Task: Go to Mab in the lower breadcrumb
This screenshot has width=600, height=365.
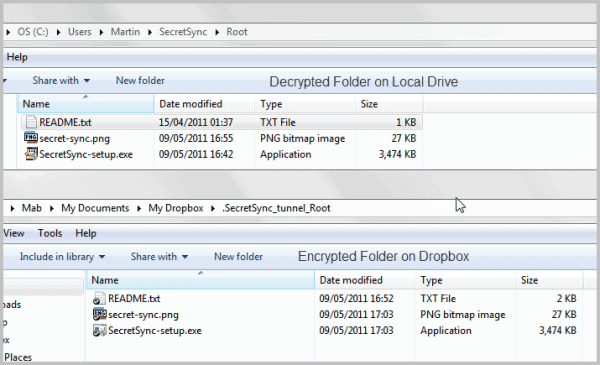Action: (x=31, y=209)
